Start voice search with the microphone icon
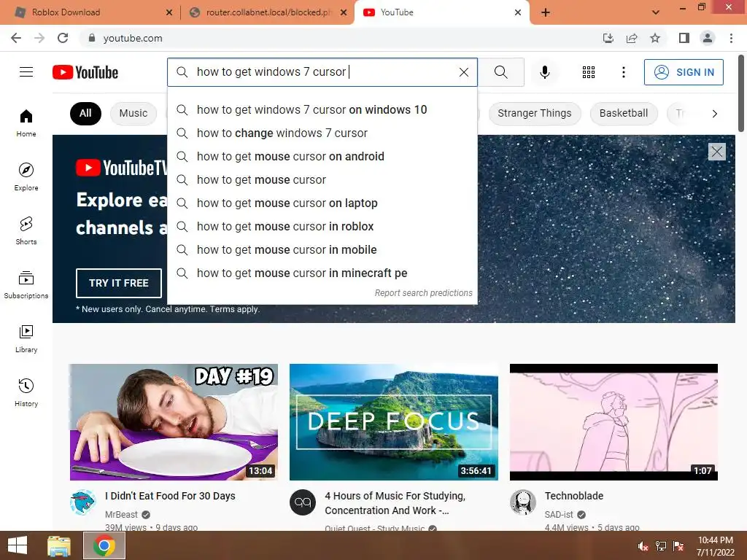Image resolution: width=747 pixels, height=560 pixels. click(x=544, y=72)
